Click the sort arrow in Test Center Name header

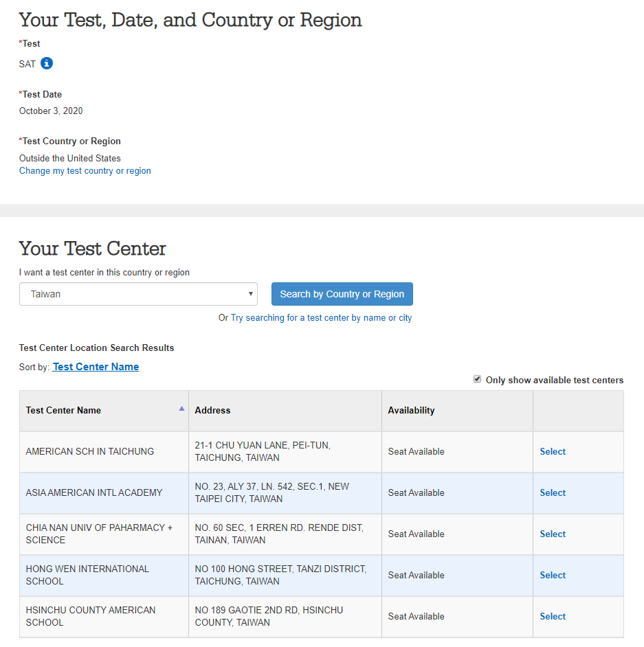point(181,409)
